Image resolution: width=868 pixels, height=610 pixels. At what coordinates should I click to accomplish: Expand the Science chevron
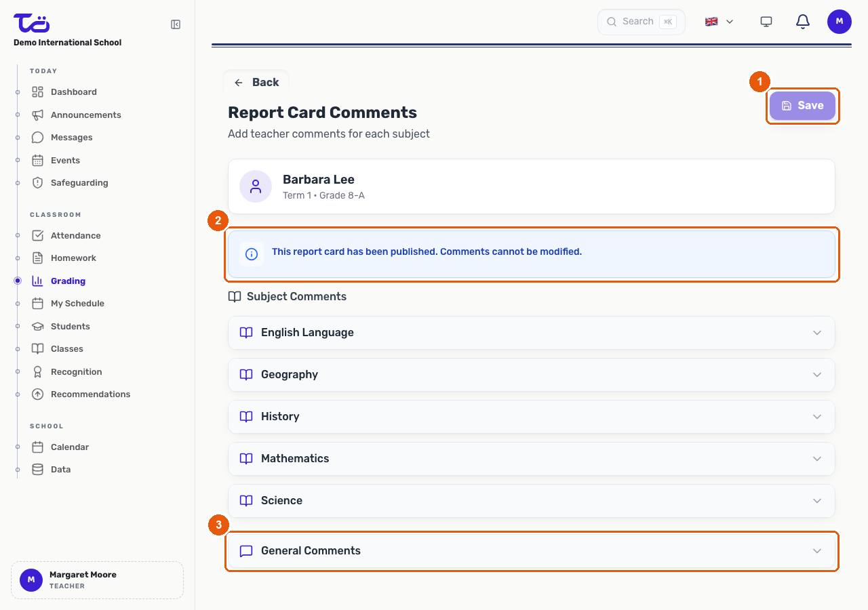(817, 501)
